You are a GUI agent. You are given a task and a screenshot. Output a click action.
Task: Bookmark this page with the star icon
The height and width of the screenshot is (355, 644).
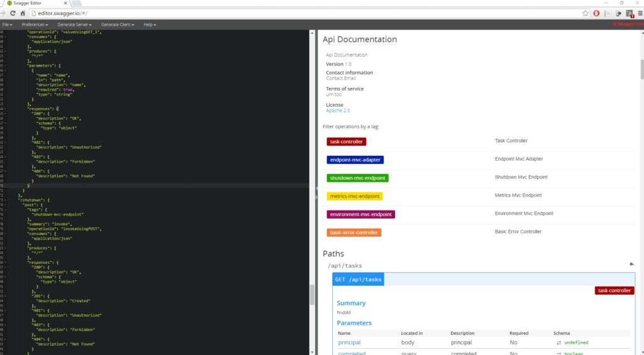[x=586, y=13]
